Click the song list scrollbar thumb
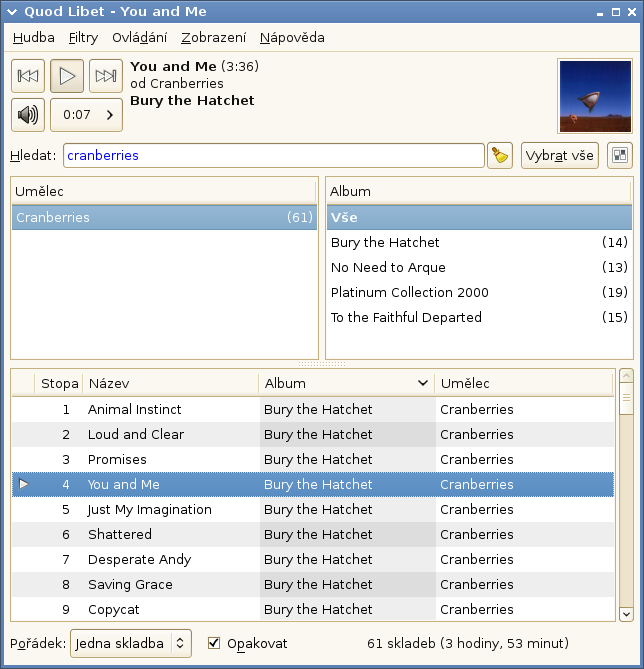Viewport: 644px width, 669px height. pyautogui.click(x=626, y=398)
